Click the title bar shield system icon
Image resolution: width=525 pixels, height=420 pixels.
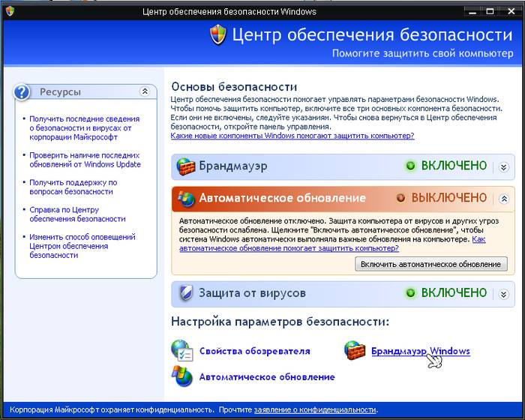[x=10, y=12]
